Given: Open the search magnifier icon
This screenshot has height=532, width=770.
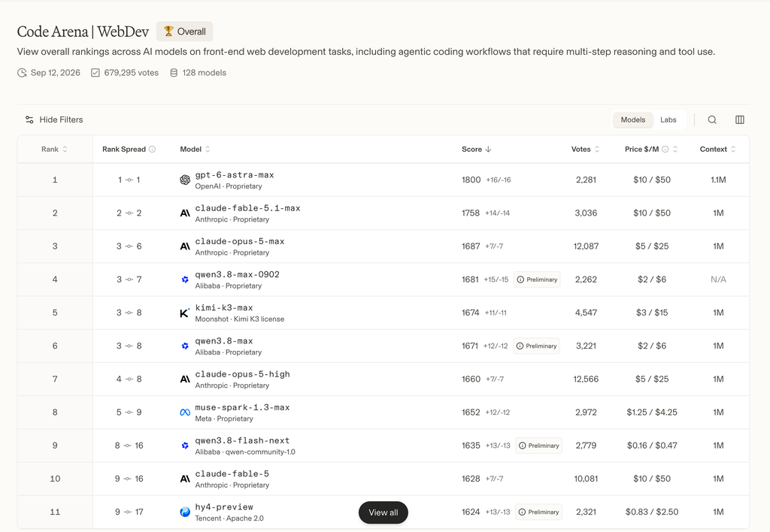Looking at the screenshot, I should (712, 119).
